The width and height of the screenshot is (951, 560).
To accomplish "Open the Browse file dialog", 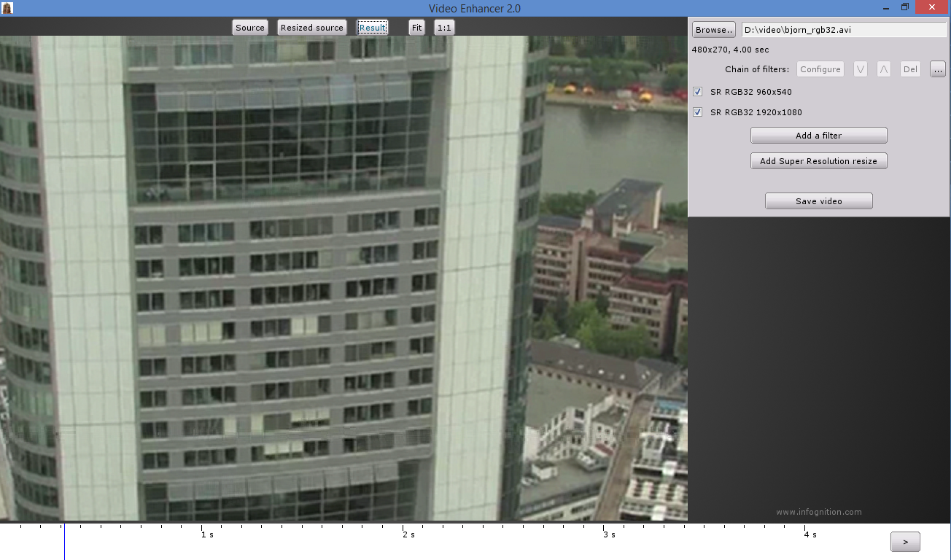I will (x=714, y=30).
